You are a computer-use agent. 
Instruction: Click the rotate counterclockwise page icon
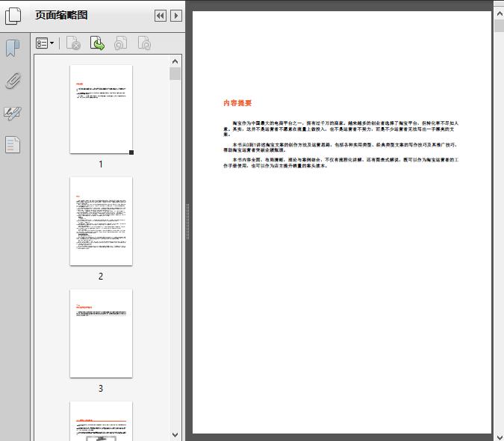(x=120, y=43)
